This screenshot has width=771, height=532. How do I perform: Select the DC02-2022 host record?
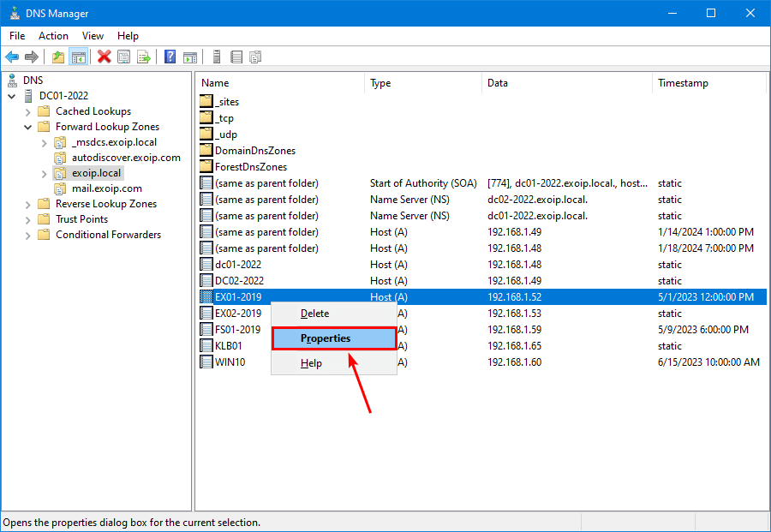tap(482, 281)
